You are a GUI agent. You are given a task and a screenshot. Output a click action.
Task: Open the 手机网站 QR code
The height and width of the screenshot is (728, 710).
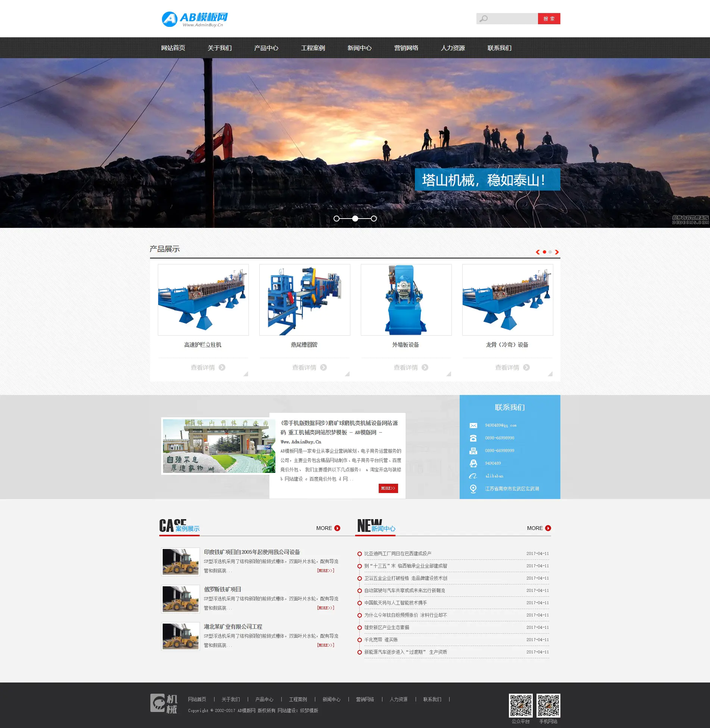point(548,705)
